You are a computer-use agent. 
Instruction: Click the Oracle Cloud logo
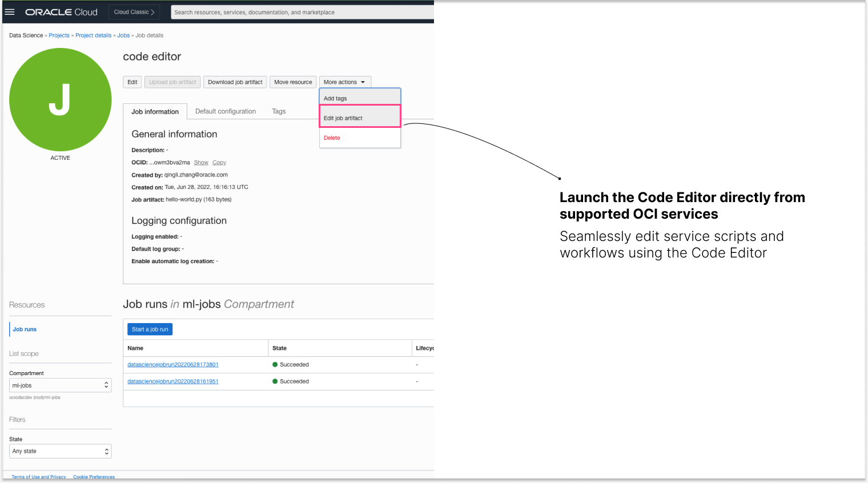(61, 11)
